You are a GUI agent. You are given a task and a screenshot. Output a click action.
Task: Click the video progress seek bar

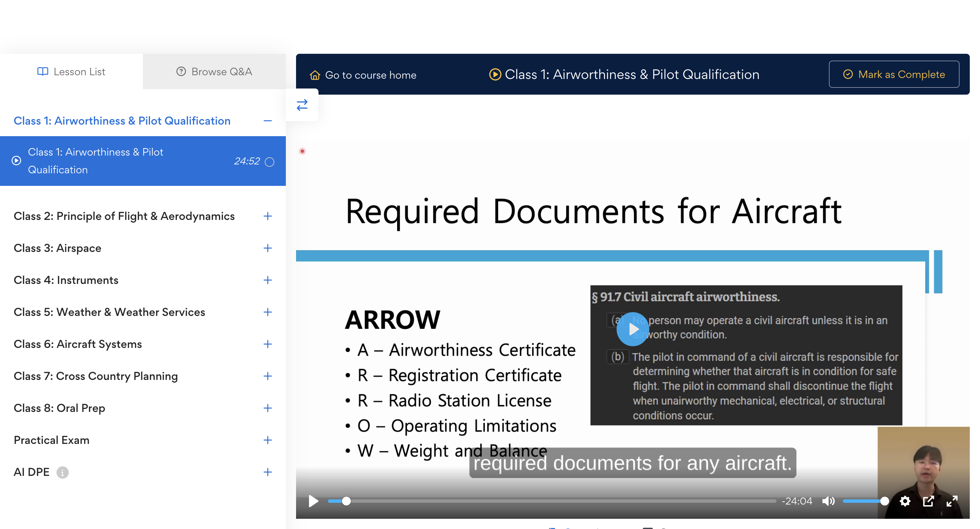tap(552, 501)
